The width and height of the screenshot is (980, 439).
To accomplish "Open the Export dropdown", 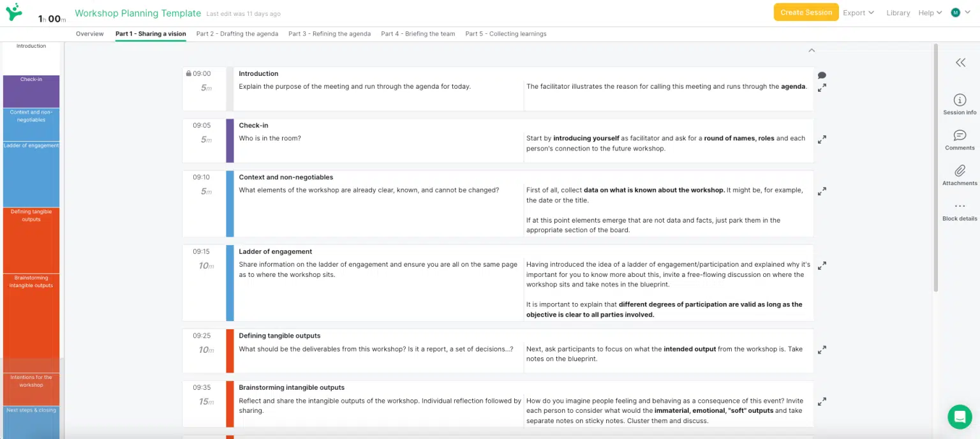I will 858,12.
